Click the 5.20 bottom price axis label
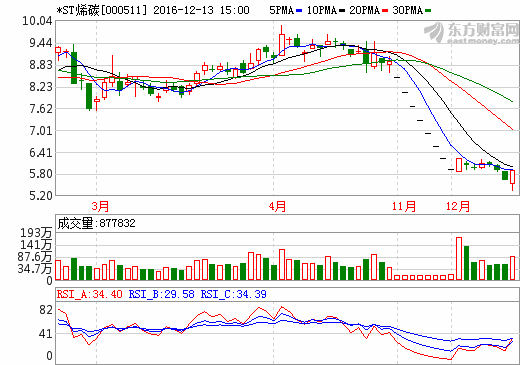The height and width of the screenshot is (365, 520). [41, 196]
